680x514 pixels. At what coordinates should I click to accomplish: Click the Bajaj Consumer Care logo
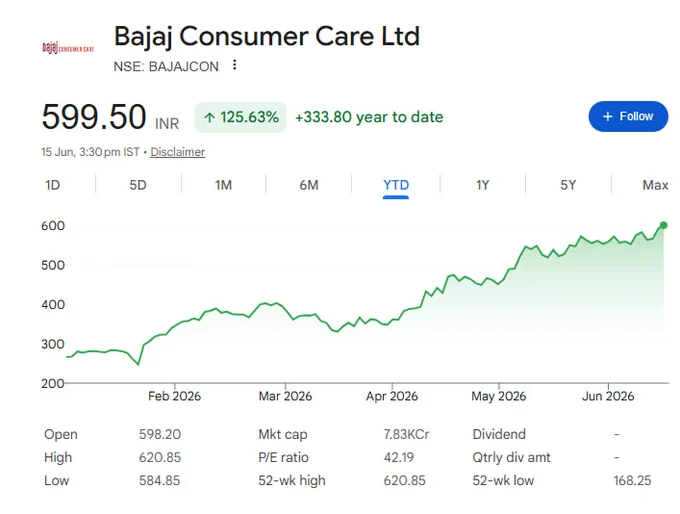coord(68,47)
